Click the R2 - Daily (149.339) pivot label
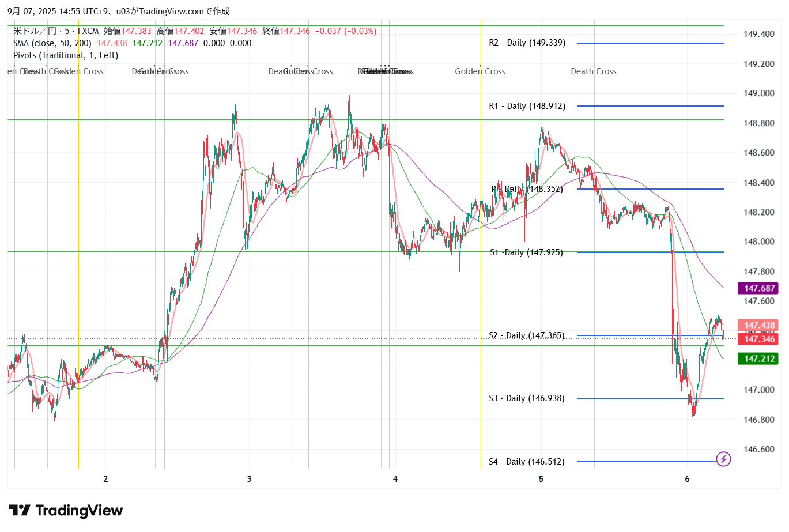 click(x=527, y=43)
